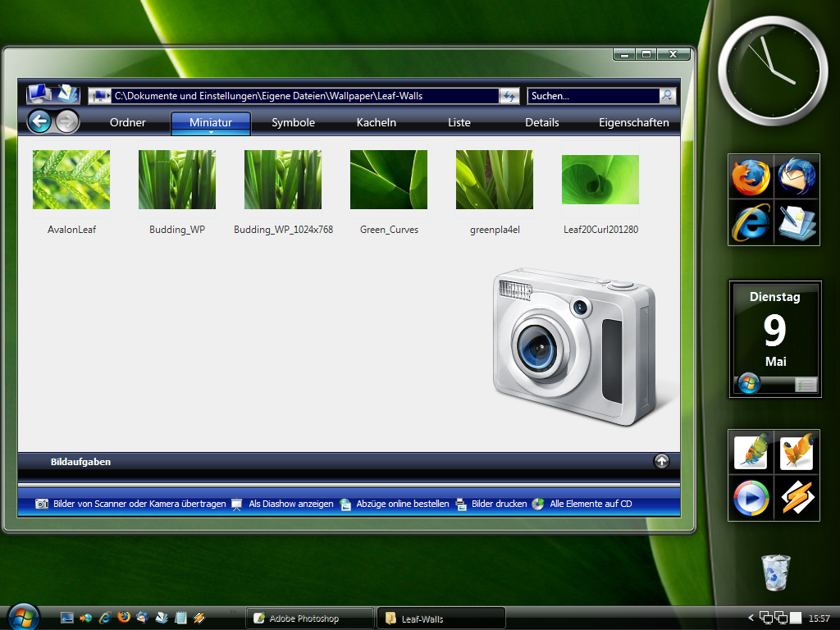Click the greyed forward arrow button
840x630 pixels.
click(x=67, y=121)
